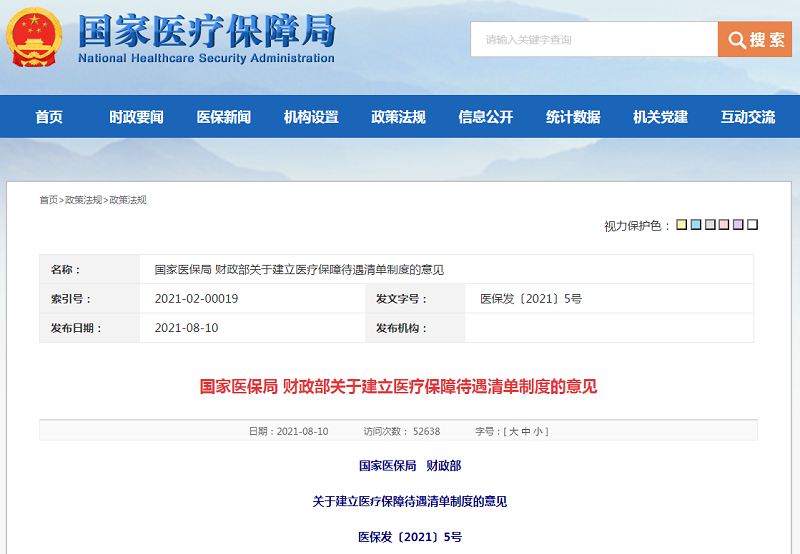
Task: Click the 发文字号 label
Action: pos(402,299)
